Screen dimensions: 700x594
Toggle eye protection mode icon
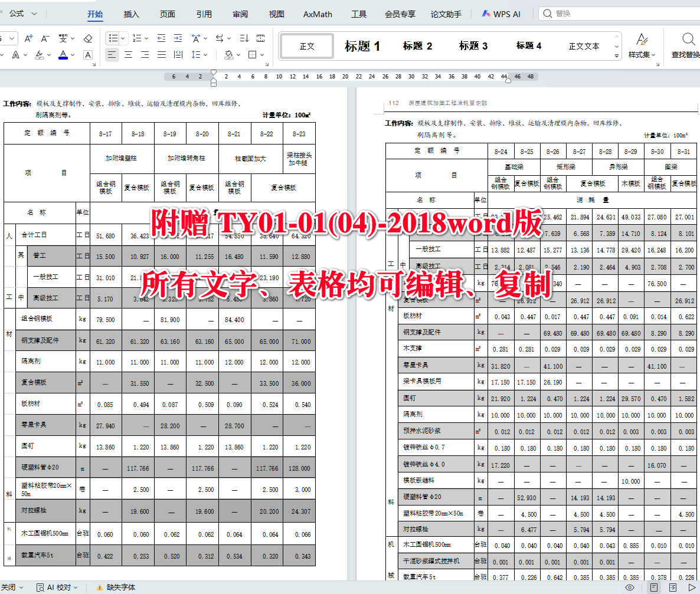click(x=629, y=588)
